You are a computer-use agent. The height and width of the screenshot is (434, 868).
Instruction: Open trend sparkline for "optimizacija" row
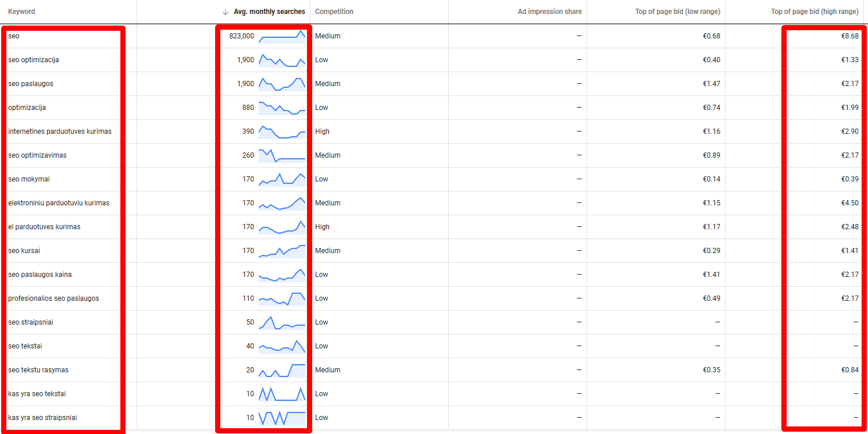pyautogui.click(x=282, y=108)
